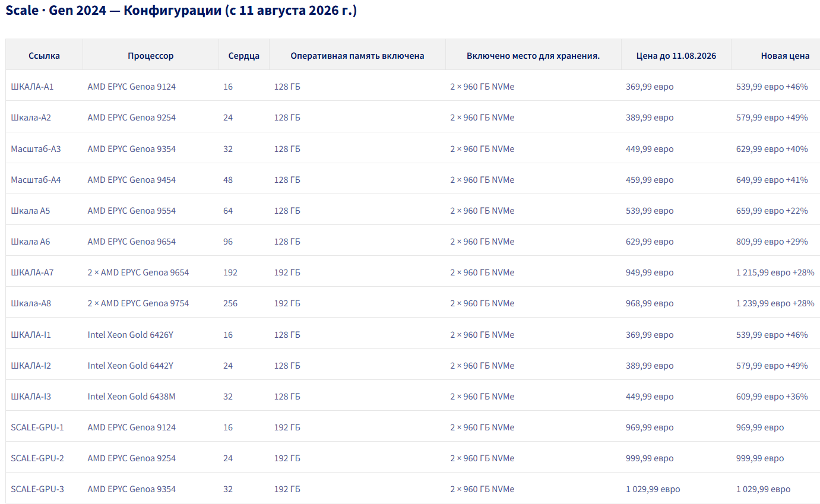Select "192 ГБ" memory in SCALE-GPU-2 row
This screenshot has width=820, height=504.
[287, 458]
